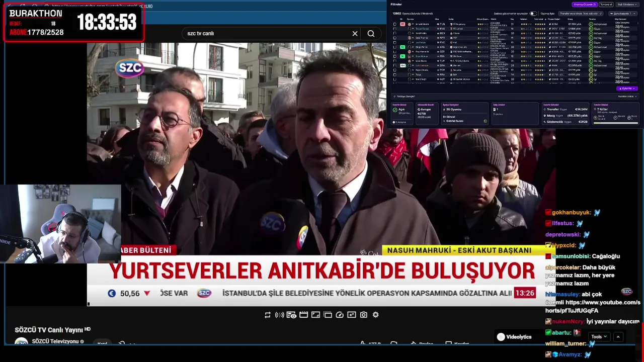Click the icon with eye beside the sound wave
The height and width of the screenshot is (362, 644).
click(x=291, y=315)
